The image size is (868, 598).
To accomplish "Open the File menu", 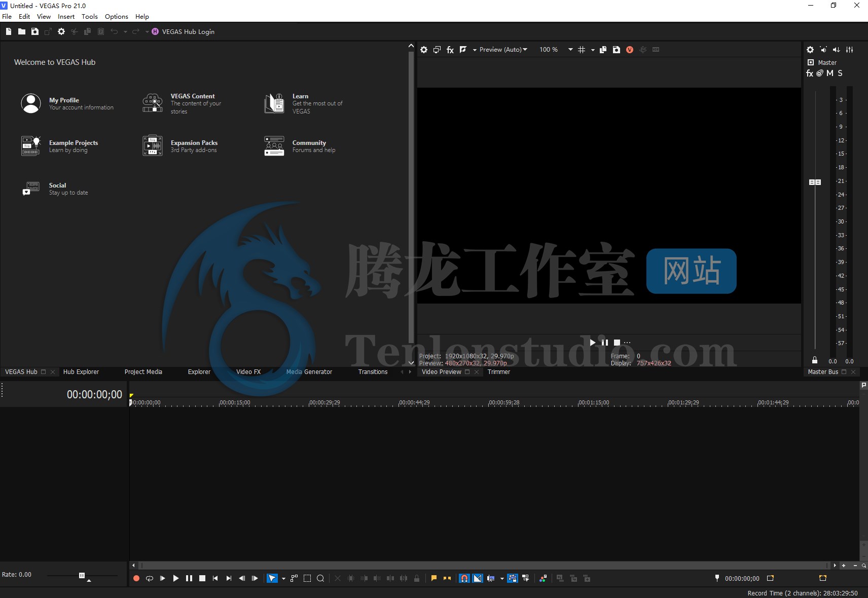I will [x=7, y=16].
